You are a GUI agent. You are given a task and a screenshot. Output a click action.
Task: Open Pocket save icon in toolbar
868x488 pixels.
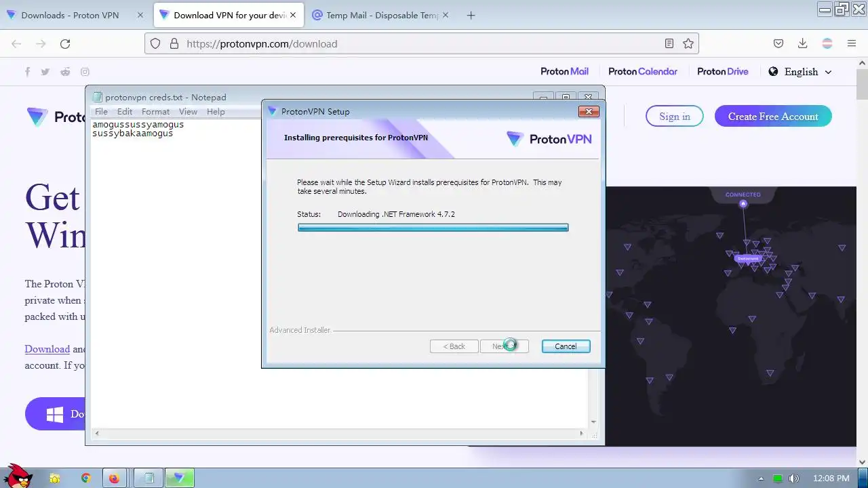[x=778, y=43]
